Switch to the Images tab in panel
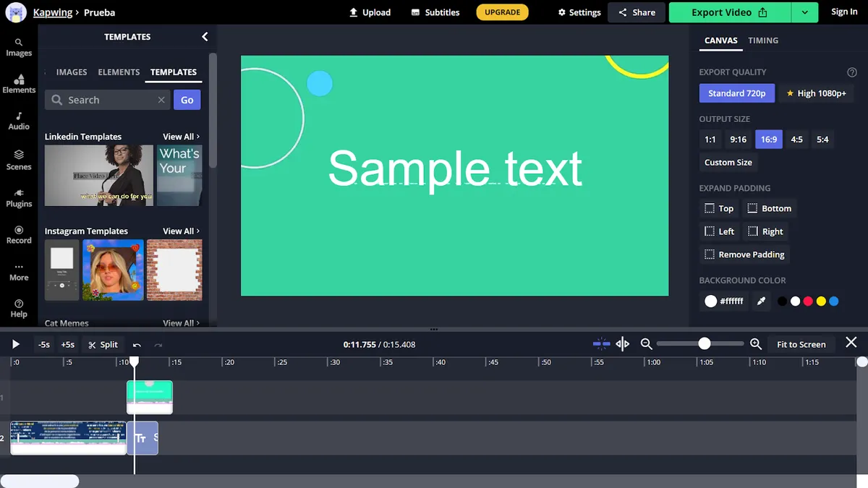The width and height of the screenshot is (868, 488). point(72,72)
